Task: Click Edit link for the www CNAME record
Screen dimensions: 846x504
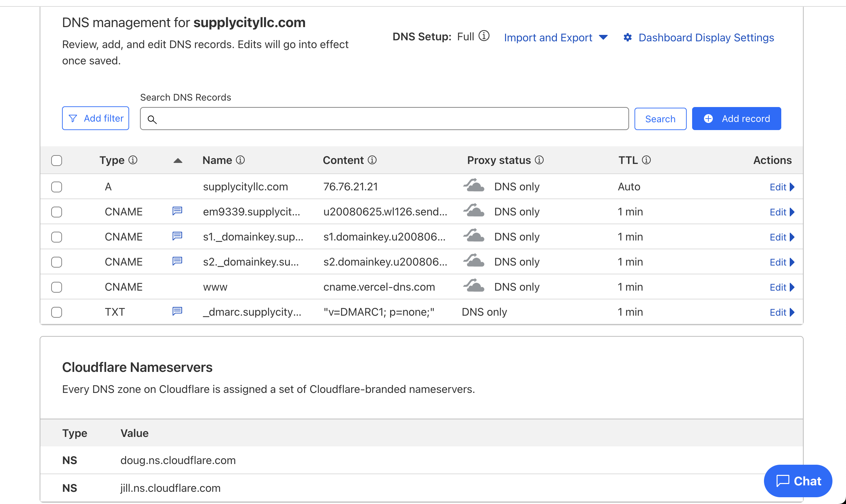Action: [778, 287]
